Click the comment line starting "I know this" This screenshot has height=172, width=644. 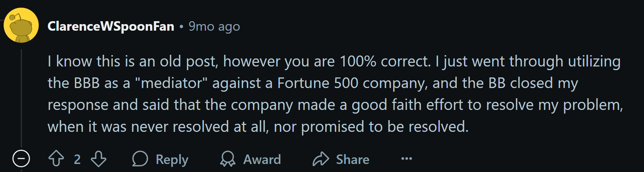click(x=334, y=61)
